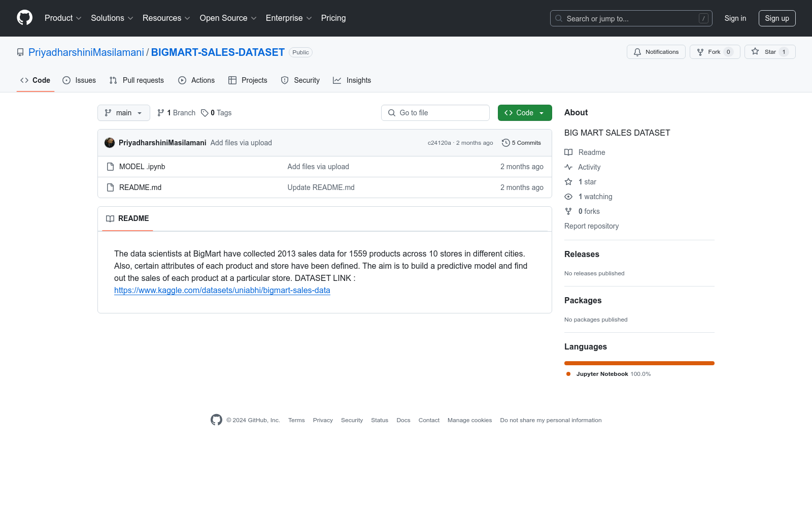Screen dimensions: 812x508
Task: Click Jupyter Notebook language link
Action: (608, 374)
